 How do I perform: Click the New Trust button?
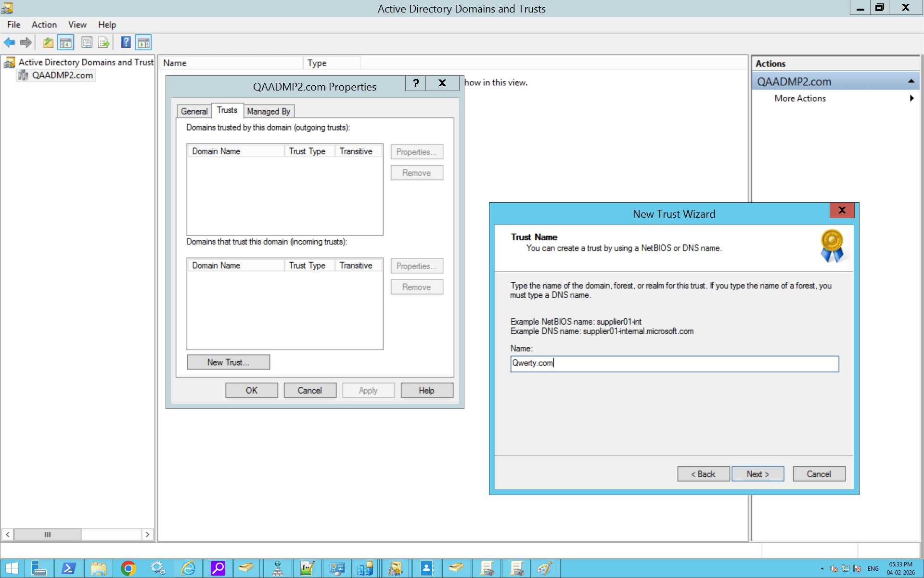tap(228, 362)
